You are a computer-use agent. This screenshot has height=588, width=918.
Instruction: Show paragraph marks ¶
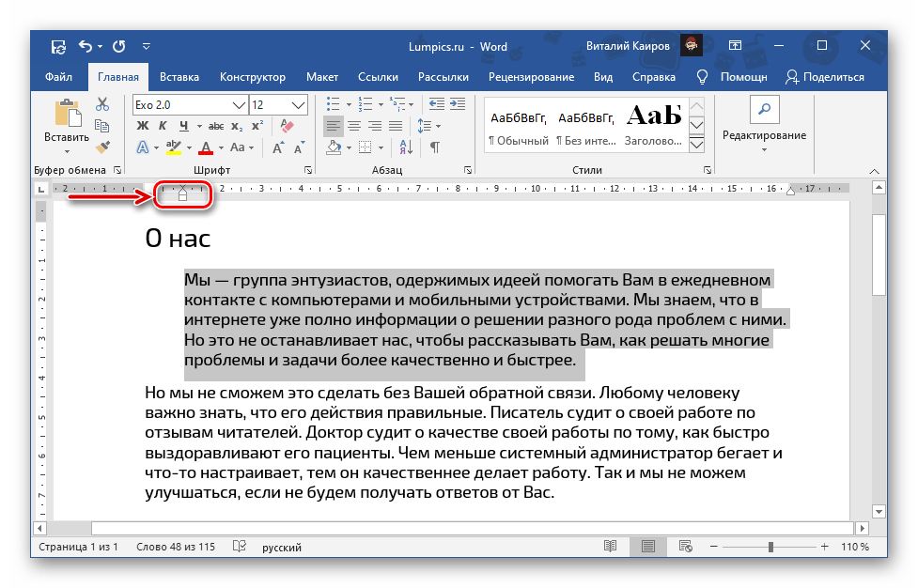[x=434, y=147]
